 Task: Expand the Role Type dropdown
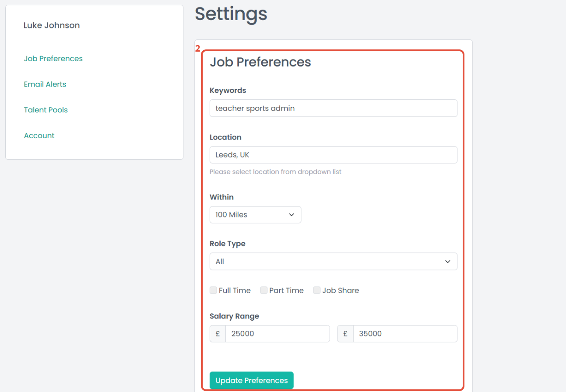click(333, 262)
